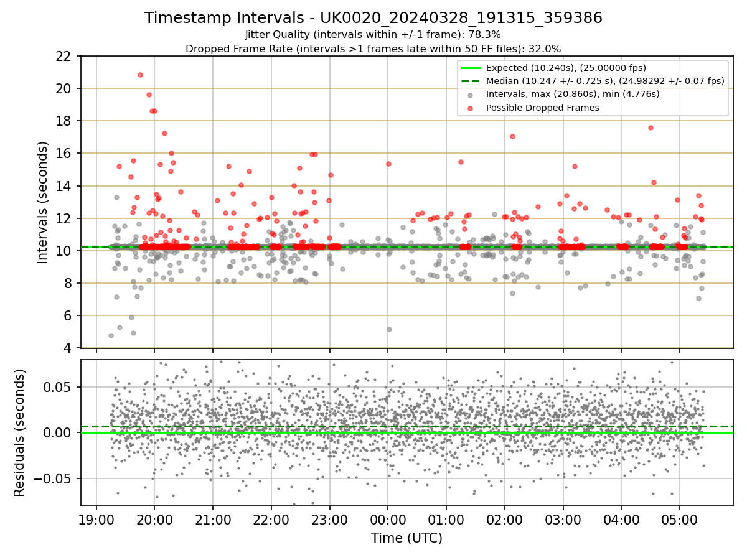Click the 22:00 x-axis tick label
The width and height of the screenshot is (747, 560).
pyautogui.click(x=271, y=520)
